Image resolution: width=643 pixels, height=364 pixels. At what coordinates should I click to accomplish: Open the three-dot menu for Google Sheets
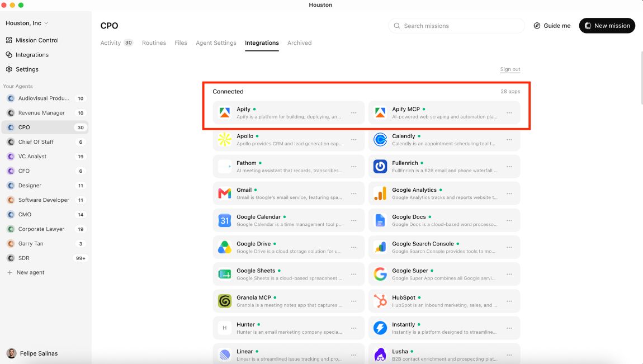click(353, 274)
